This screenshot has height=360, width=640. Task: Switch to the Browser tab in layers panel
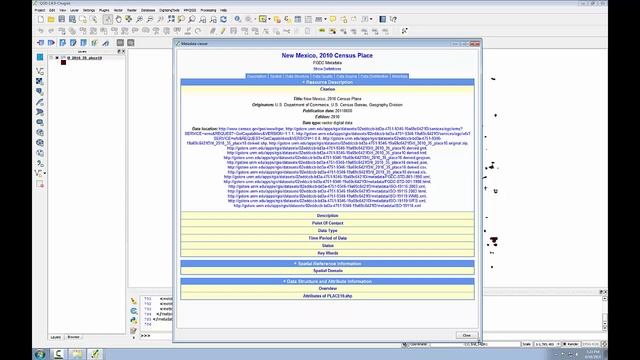coord(73,337)
